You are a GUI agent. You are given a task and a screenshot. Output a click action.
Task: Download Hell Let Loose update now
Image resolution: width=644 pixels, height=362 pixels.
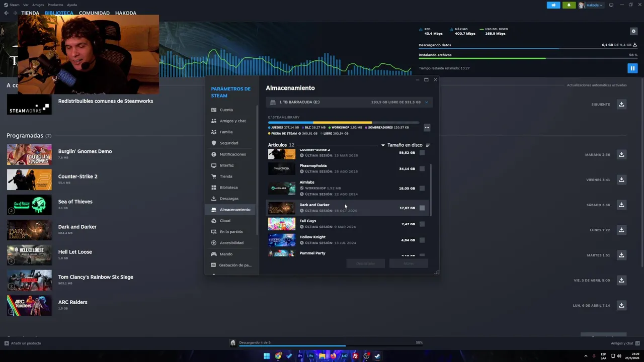621,255
